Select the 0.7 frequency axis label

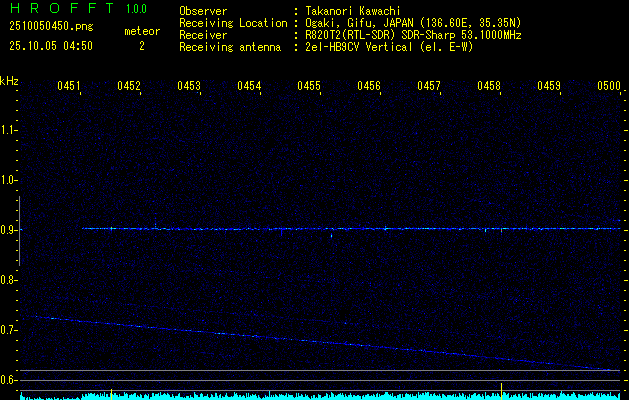(x=9, y=330)
